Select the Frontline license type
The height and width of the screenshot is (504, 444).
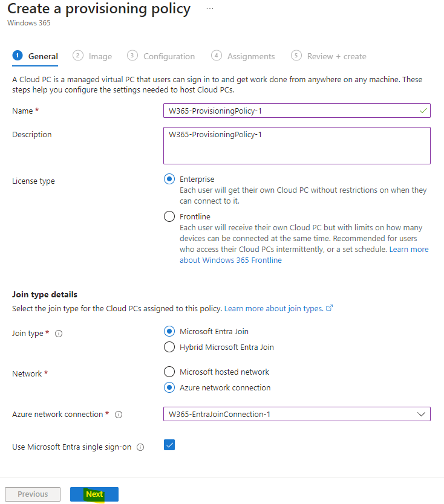point(169,216)
